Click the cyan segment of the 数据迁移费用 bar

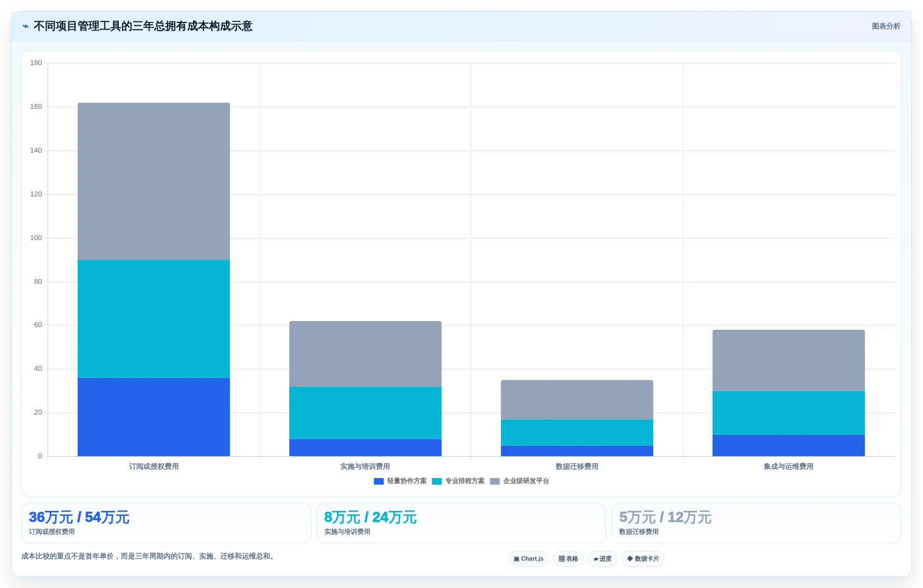pyautogui.click(x=577, y=433)
